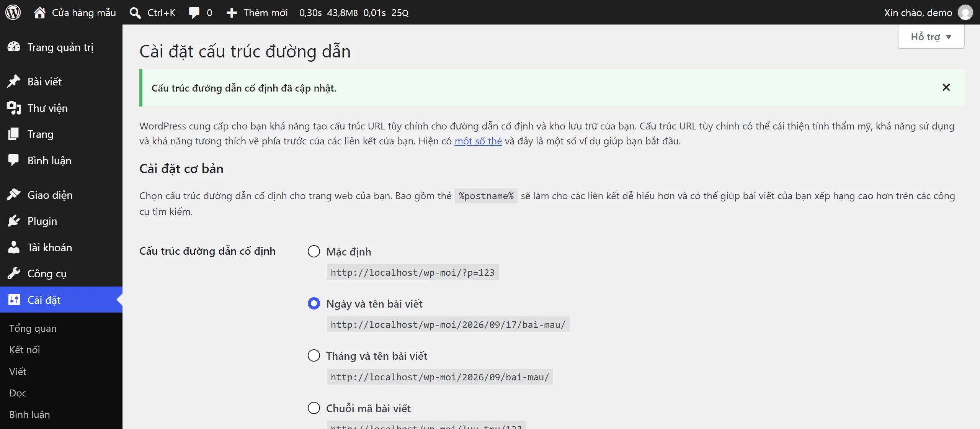Click the Plugin plug icon
This screenshot has width=980, height=429.
(14, 221)
